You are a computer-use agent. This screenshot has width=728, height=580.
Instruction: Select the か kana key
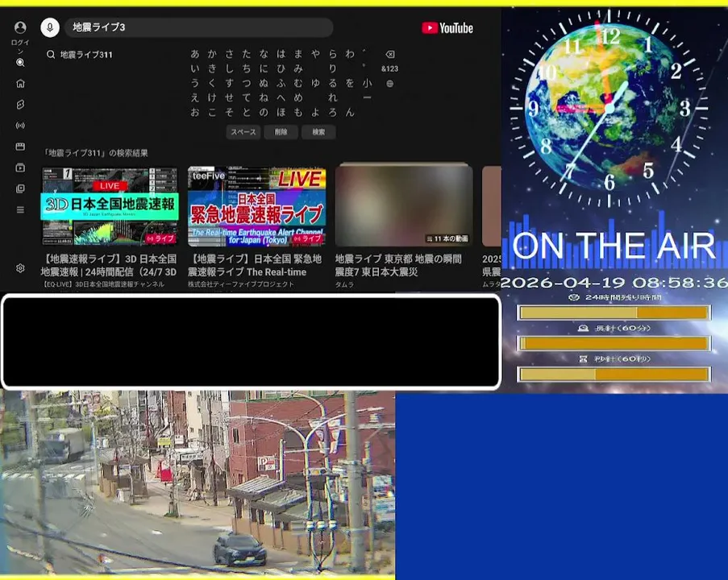[212, 54]
